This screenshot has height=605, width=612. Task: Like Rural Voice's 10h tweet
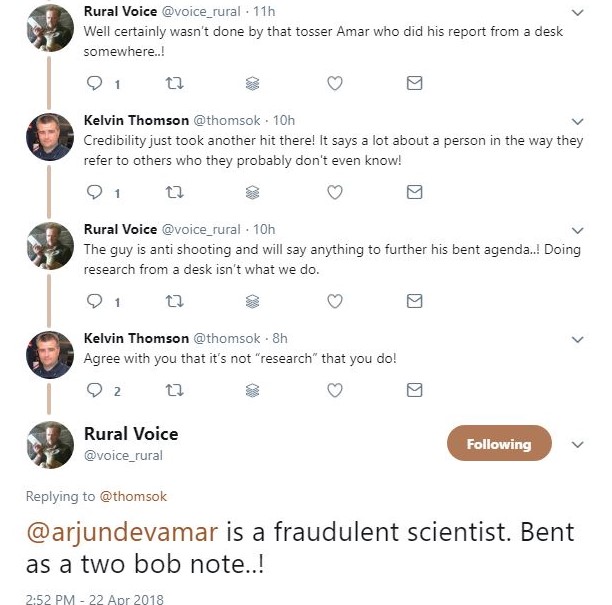(336, 300)
